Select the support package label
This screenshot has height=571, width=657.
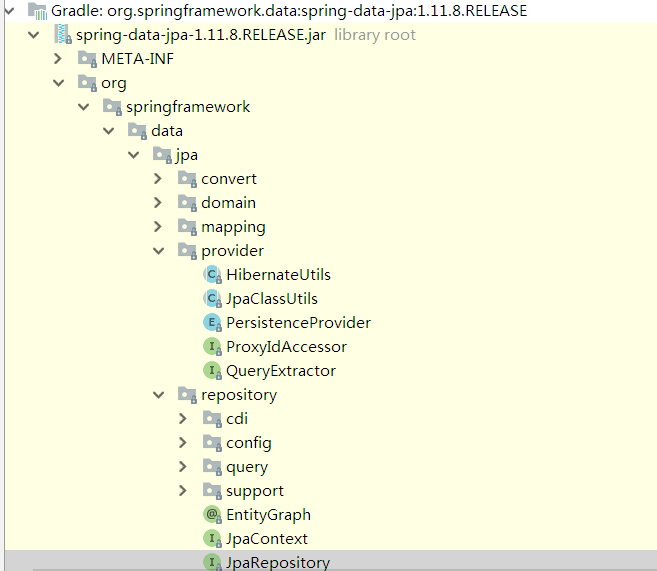255,491
